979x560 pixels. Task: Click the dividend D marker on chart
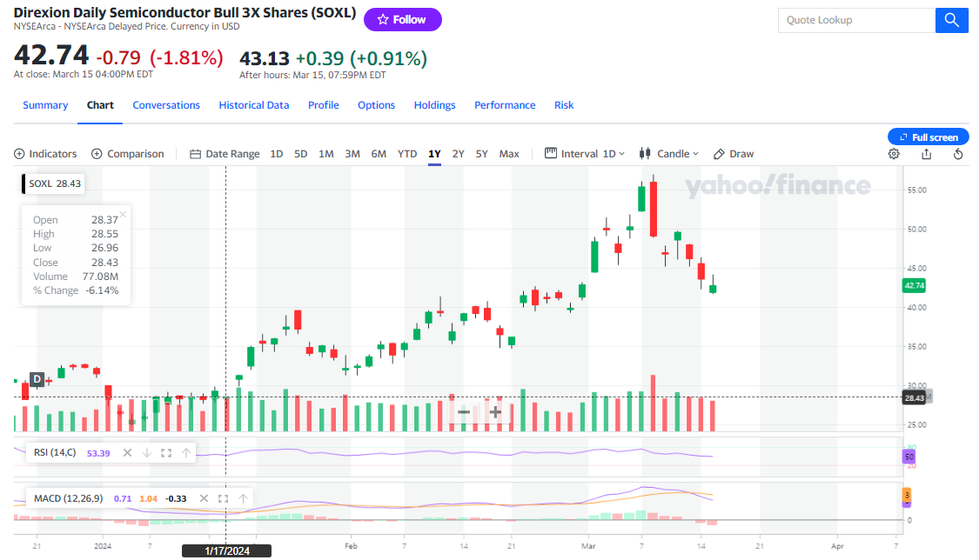coord(37,379)
